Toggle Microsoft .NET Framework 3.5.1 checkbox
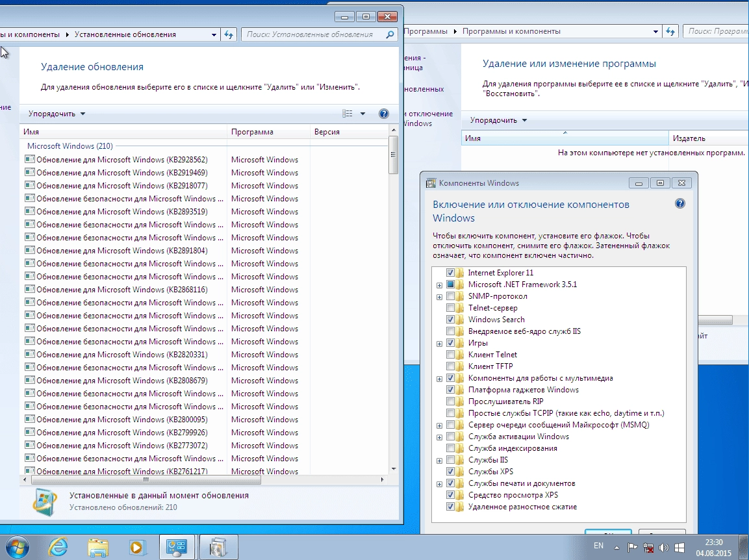Screen dimensions: 749x560 450,285
